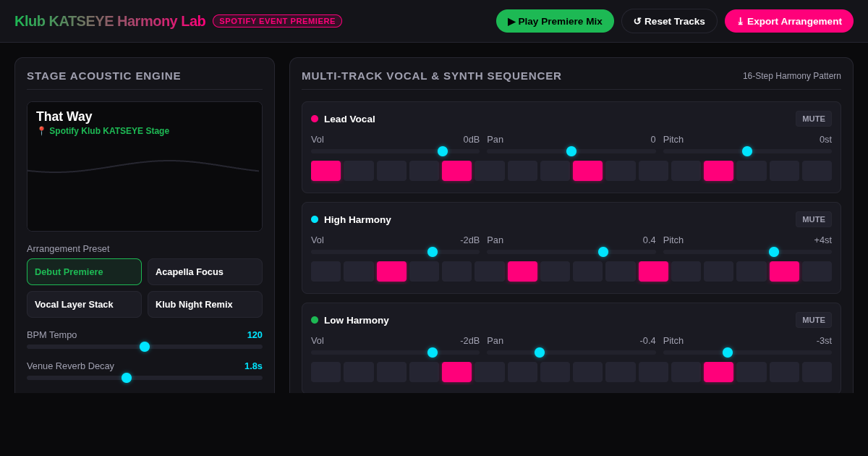Click the "Arrangement Preset" label
The image size is (868, 456).
pos(68,248)
